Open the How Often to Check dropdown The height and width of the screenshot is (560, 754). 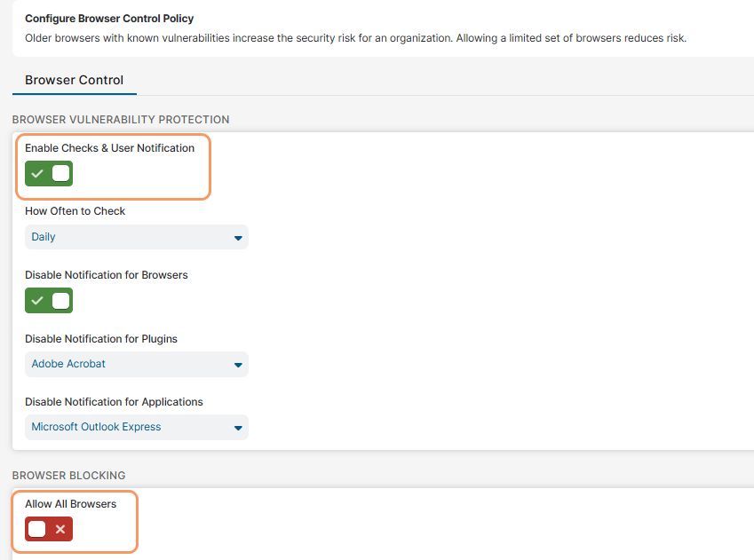(x=136, y=237)
